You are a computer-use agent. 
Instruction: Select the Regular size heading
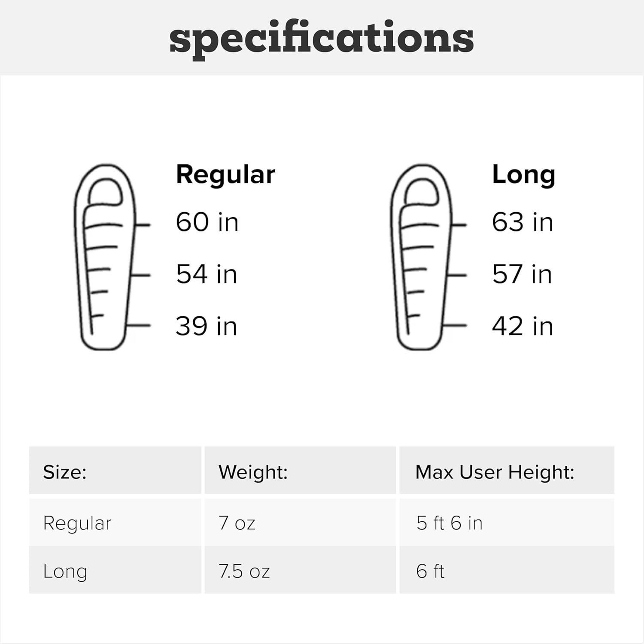click(225, 175)
